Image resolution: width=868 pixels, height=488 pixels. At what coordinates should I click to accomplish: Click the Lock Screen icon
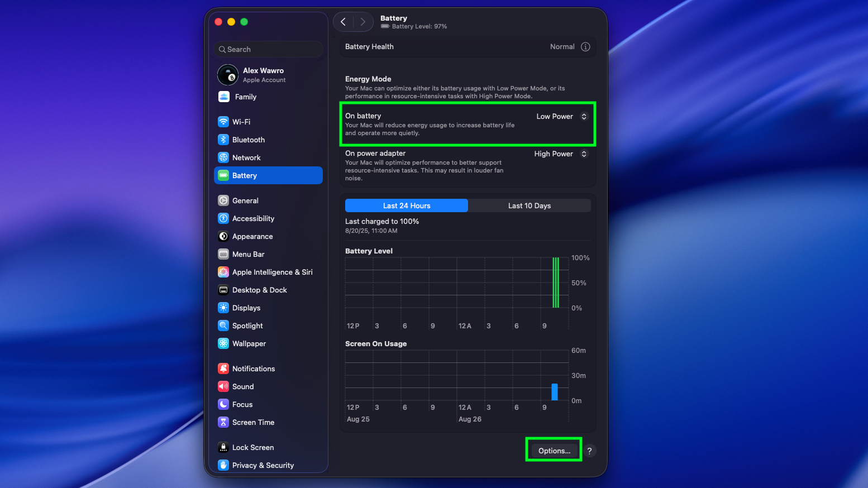pyautogui.click(x=223, y=447)
